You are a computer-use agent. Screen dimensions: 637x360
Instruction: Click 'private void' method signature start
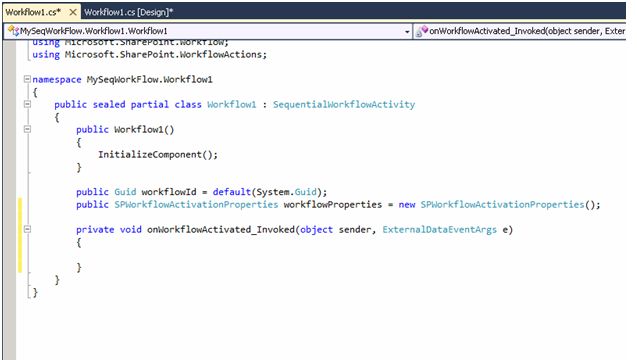pyautogui.click(x=108, y=230)
